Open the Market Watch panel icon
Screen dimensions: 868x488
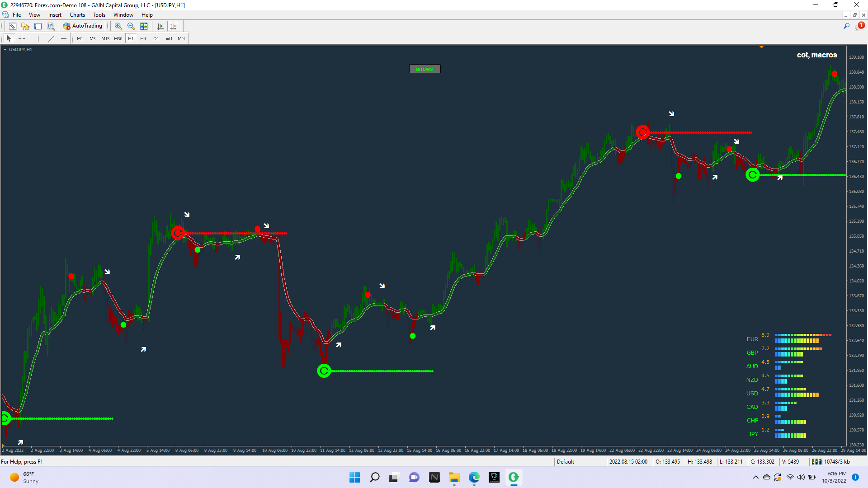[x=13, y=26]
